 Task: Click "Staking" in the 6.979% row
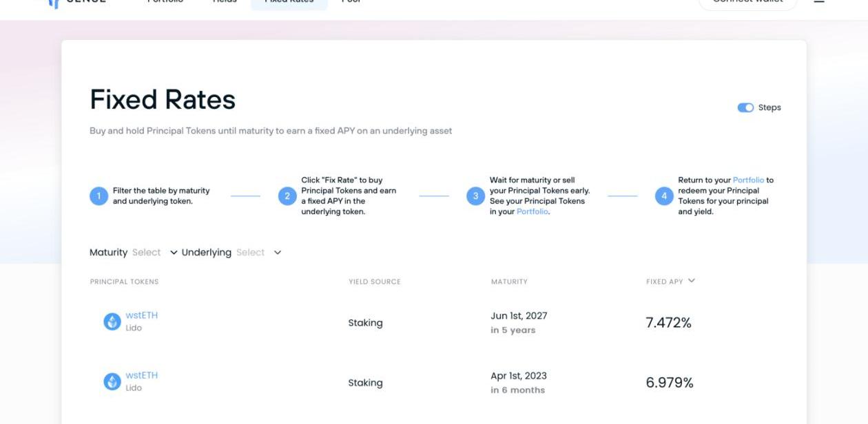365,383
